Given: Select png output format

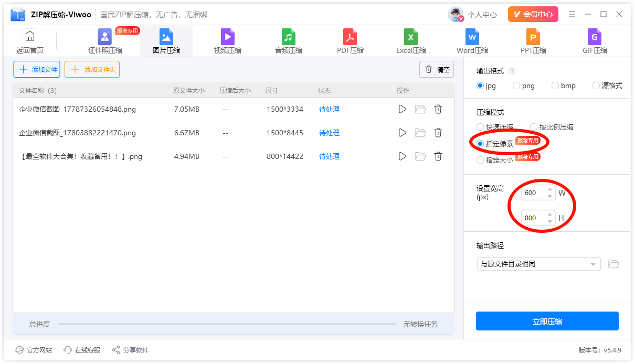Looking at the screenshot, I should coord(524,85).
